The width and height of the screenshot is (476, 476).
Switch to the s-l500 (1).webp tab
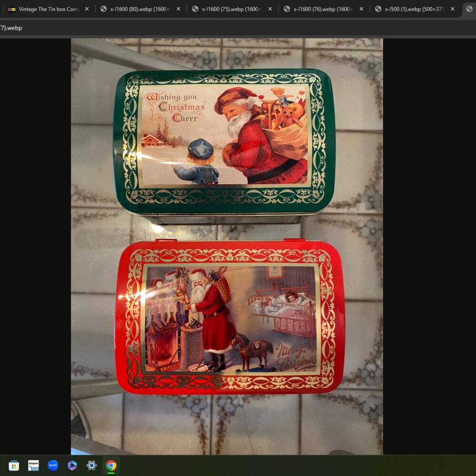pos(415,9)
